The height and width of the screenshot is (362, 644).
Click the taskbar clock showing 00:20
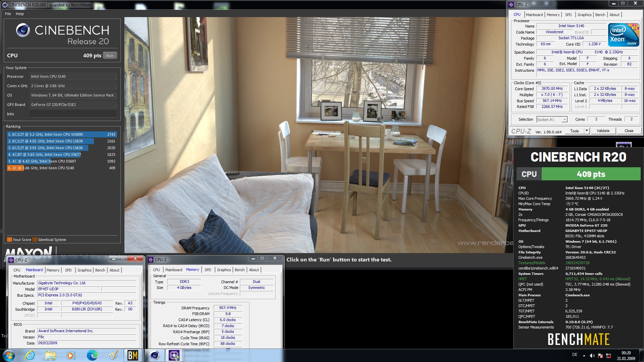[626, 353]
